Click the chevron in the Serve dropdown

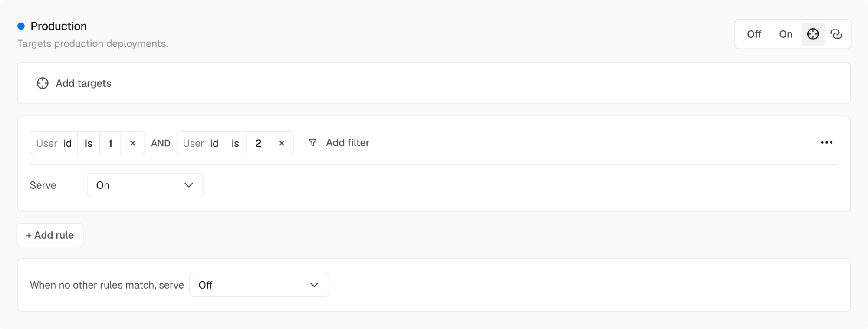pos(188,185)
